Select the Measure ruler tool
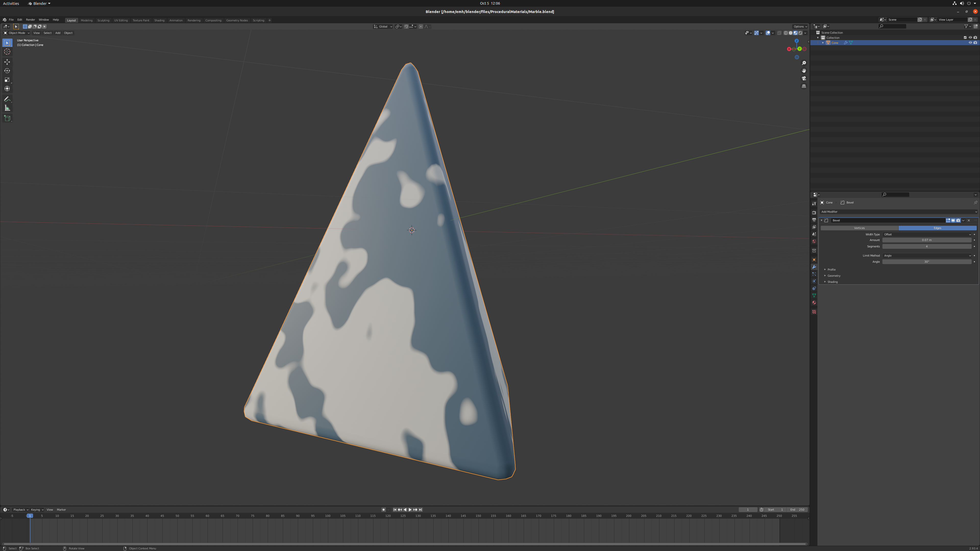980x551 pixels. point(7,108)
